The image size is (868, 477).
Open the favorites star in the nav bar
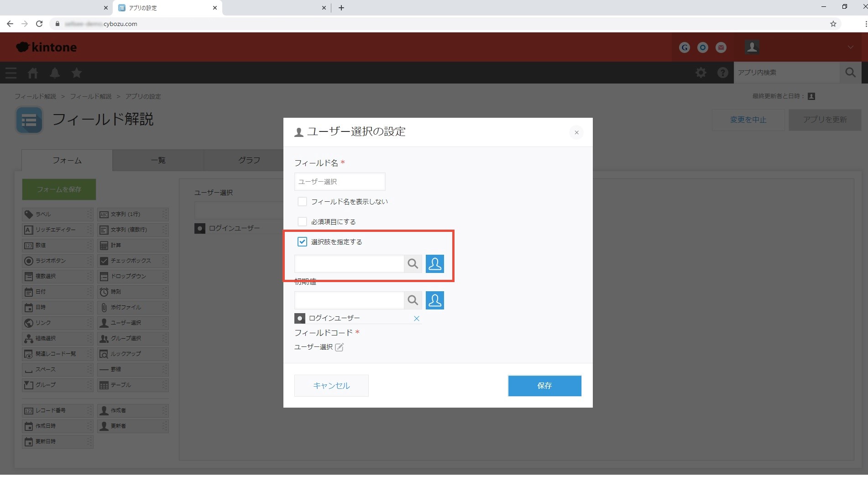pos(77,73)
